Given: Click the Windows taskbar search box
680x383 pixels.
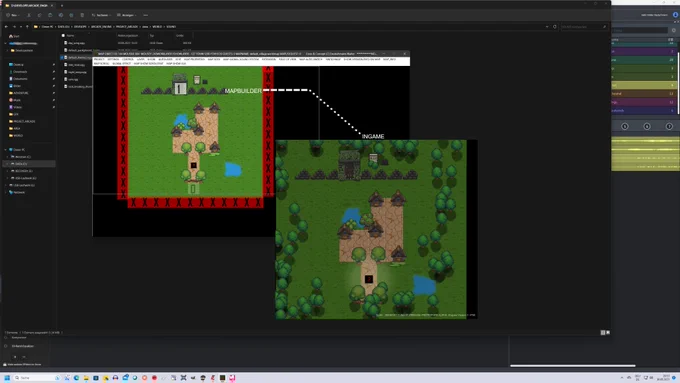Looking at the screenshot, I should 36,378.
